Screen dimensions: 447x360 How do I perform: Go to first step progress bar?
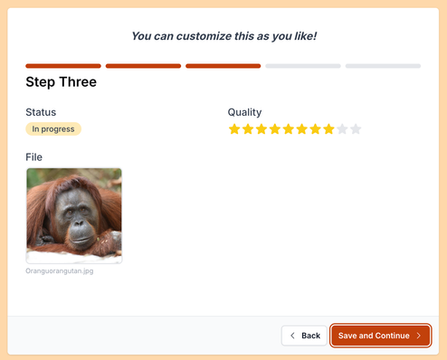[x=63, y=66]
